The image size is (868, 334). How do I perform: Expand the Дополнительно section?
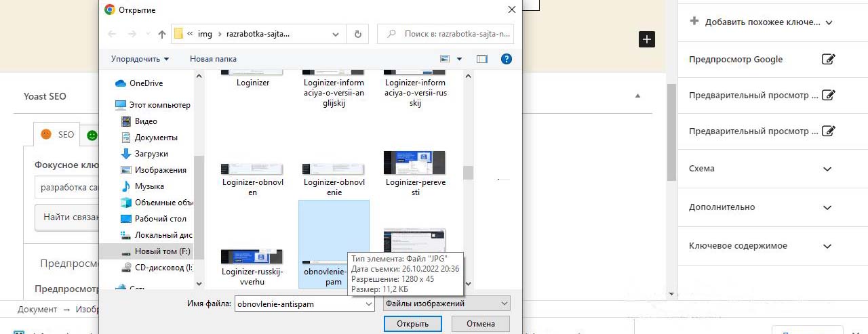[x=827, y=207]
